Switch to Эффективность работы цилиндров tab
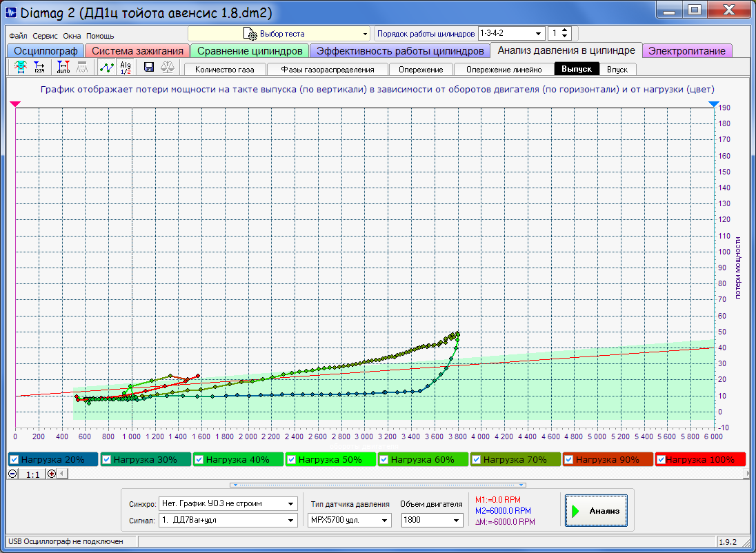Image resolution: width=756 pixels, height=553 pixels. click(400, 50)
